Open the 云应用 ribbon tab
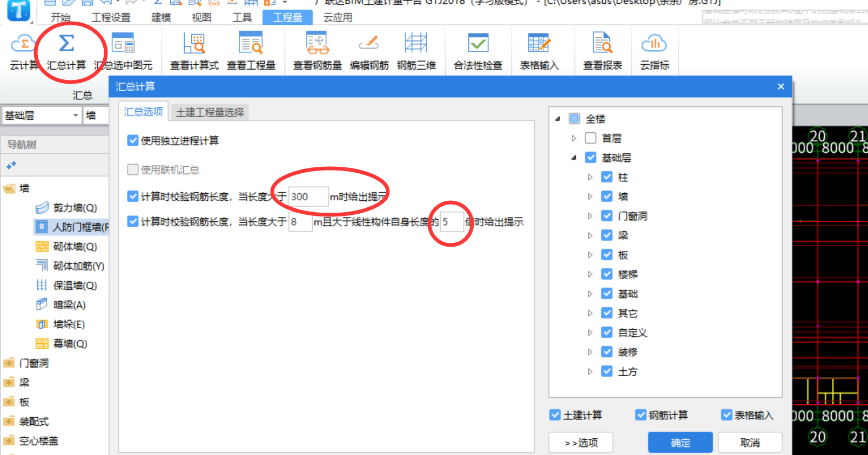 338,17
